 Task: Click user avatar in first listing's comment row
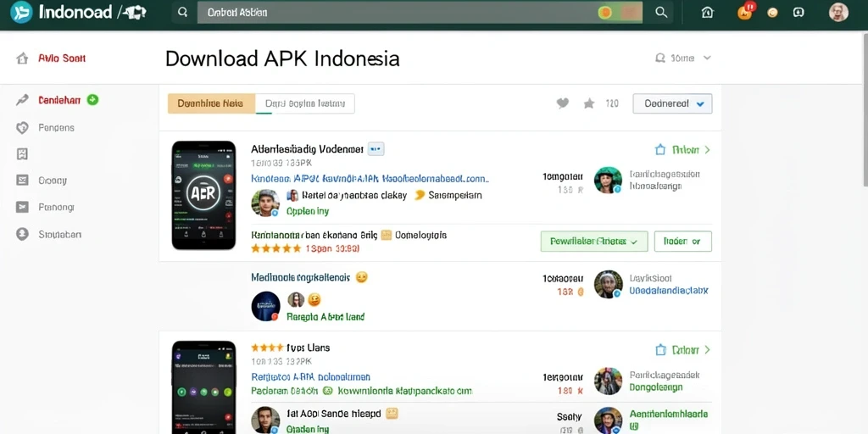(265, 203)
